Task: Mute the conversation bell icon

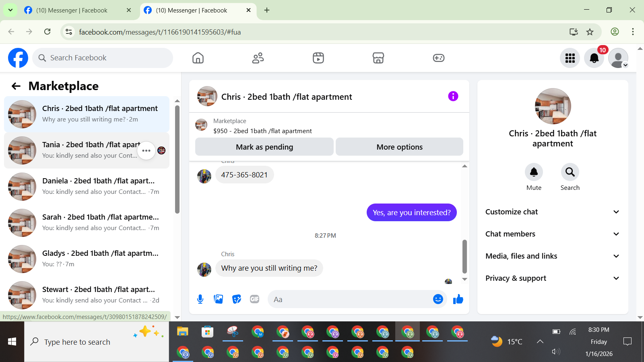Action: point(534,172)
